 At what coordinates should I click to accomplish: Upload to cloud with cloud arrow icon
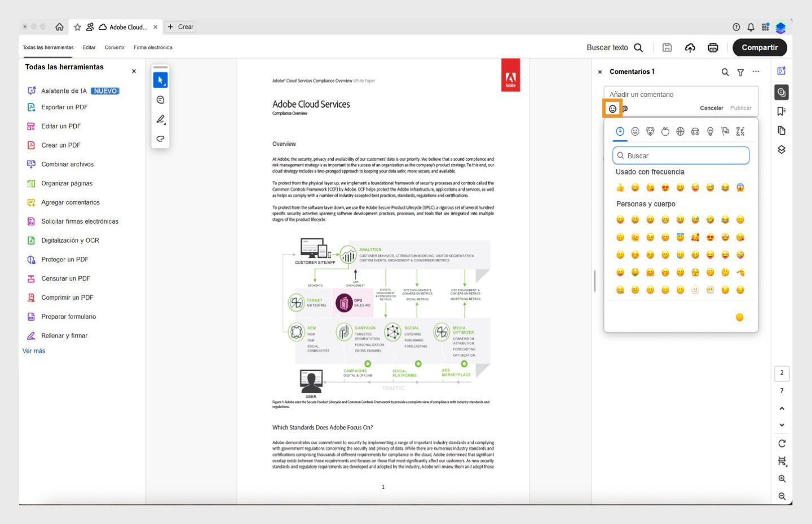[x=690, y=48]
